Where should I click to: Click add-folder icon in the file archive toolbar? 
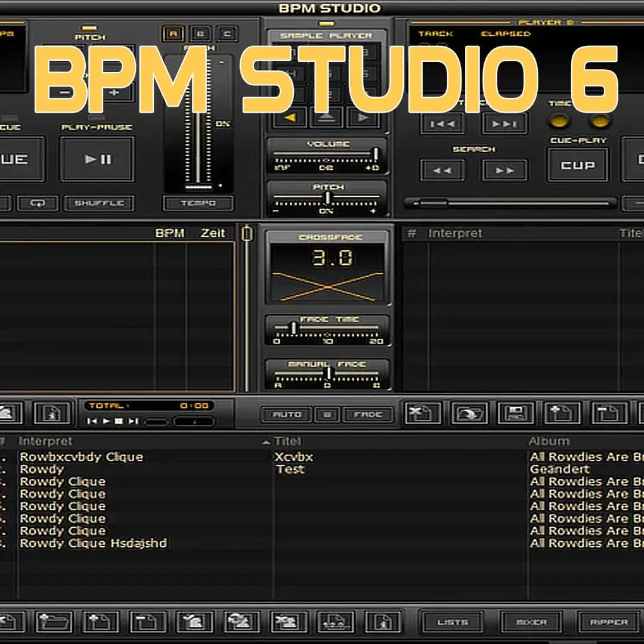click(x=54, y=622)
